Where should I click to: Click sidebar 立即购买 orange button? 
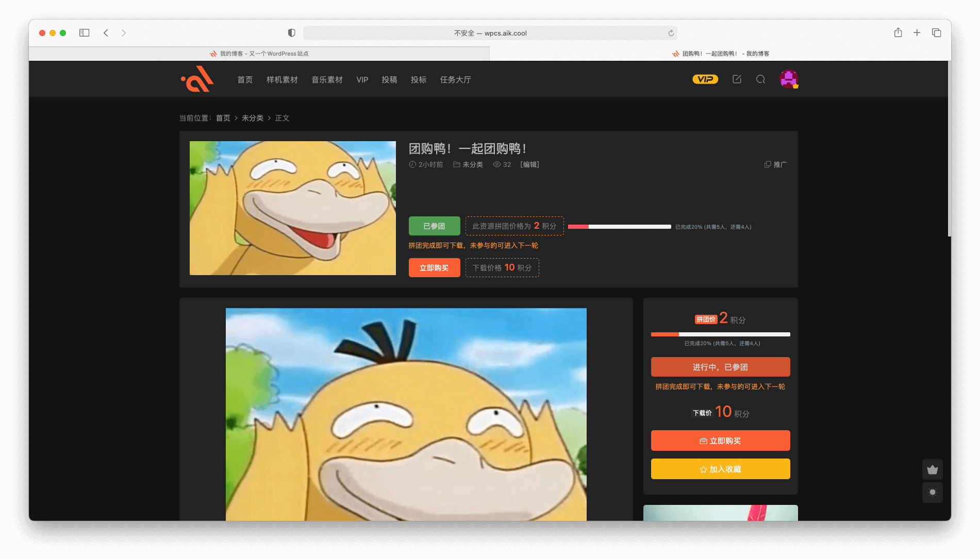[x=720, y=441]
